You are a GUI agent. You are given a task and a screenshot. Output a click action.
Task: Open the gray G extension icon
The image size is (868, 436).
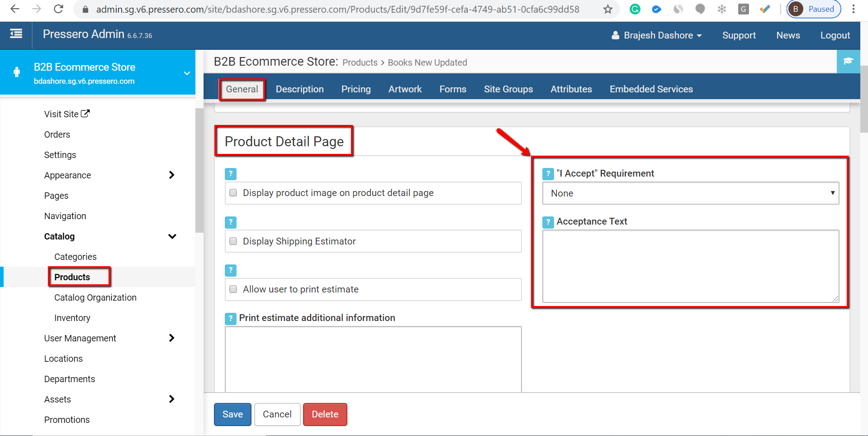coord(743,9)
